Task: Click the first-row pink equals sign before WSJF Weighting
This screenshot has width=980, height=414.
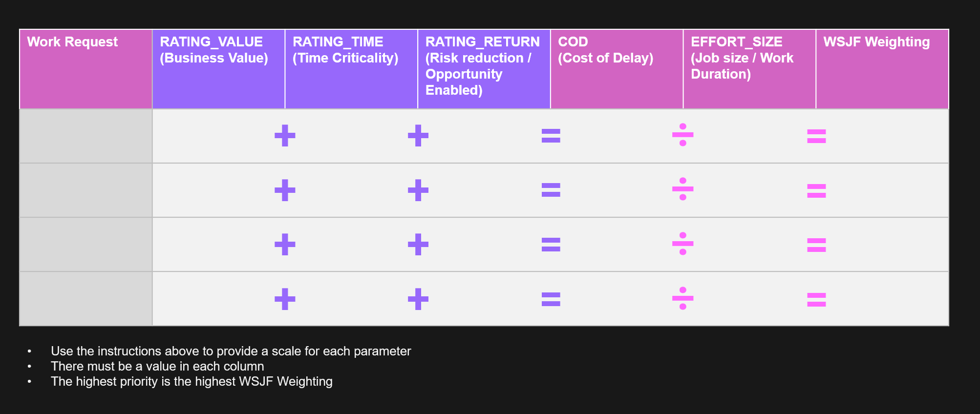Action: 816,136
